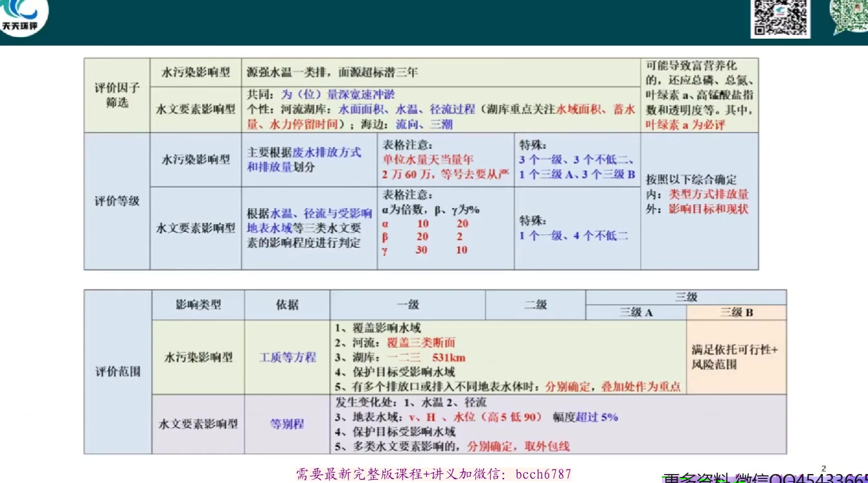Click the β row with values 20 and 2

(423, 237)
